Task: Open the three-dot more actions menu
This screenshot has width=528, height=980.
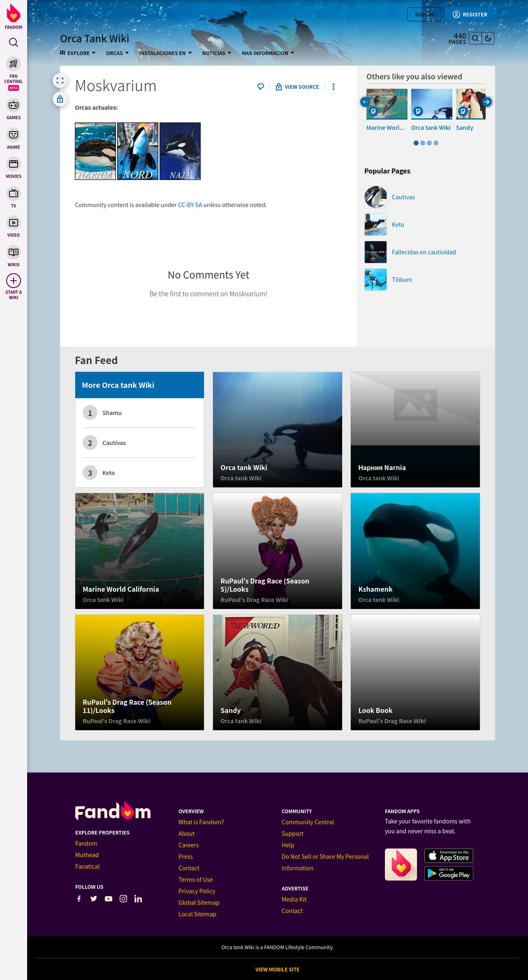Action: tap(333, 87)
